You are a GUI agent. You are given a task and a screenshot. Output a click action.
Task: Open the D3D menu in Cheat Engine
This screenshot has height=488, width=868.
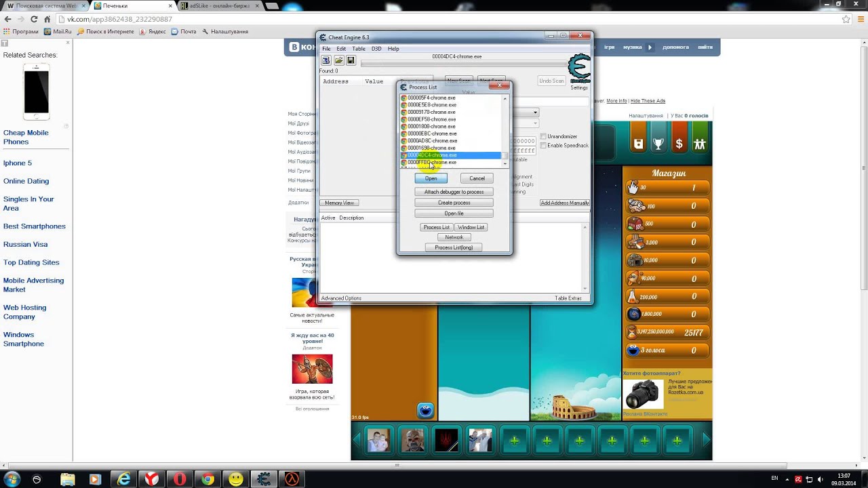(x=376, y=49)
